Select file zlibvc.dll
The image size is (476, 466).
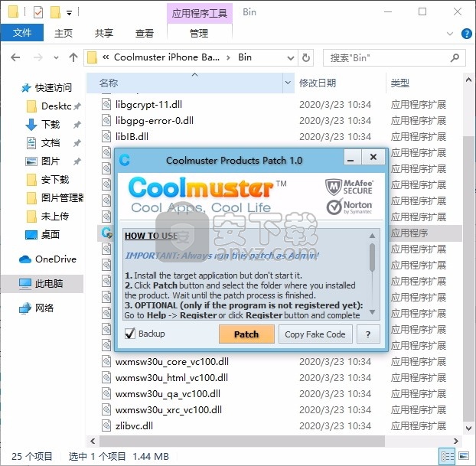point(134,426)
